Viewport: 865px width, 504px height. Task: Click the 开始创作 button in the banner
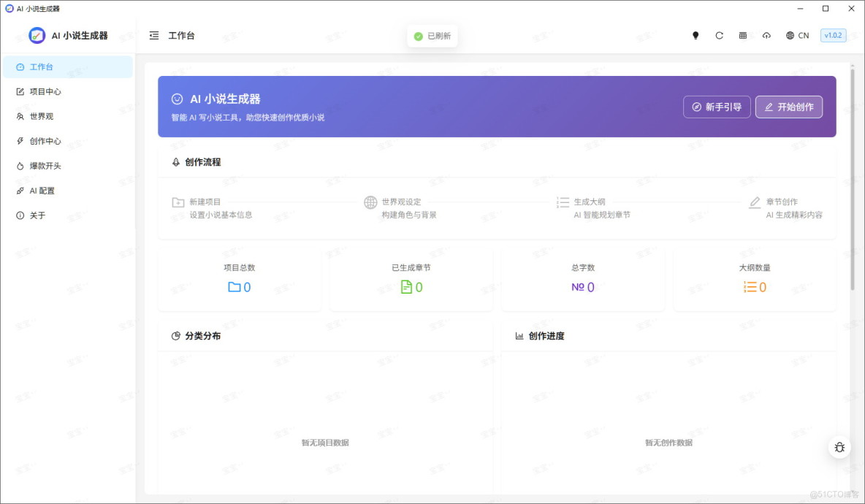pos(789,107)
